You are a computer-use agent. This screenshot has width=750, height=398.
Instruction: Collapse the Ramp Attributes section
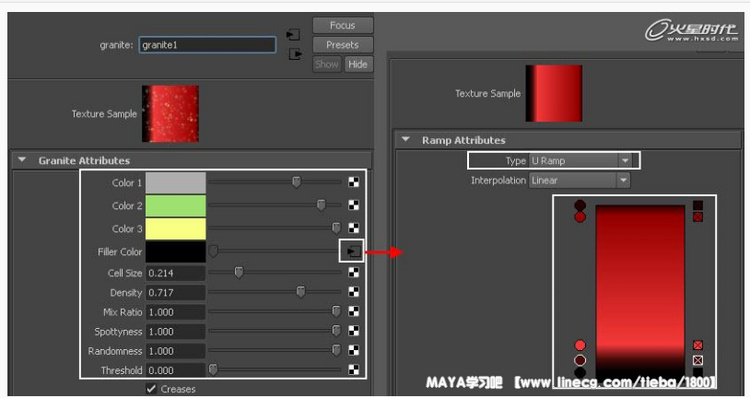coord(406,140)
